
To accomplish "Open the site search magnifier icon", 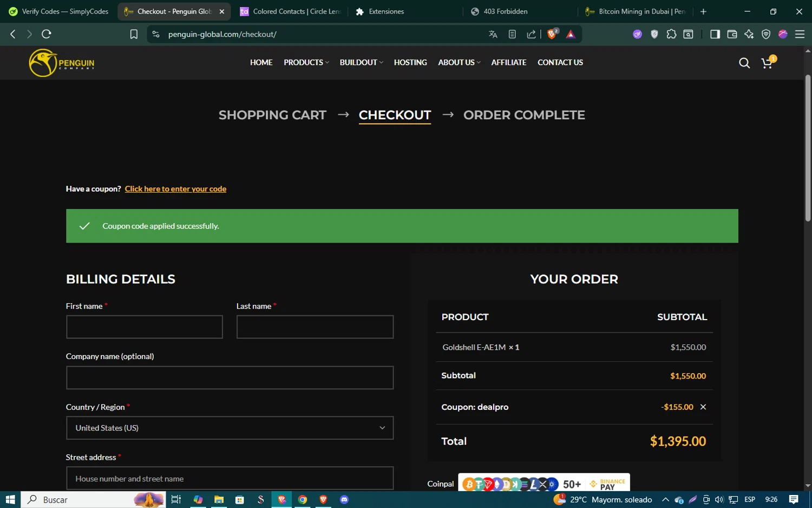I will click(744, 63).
